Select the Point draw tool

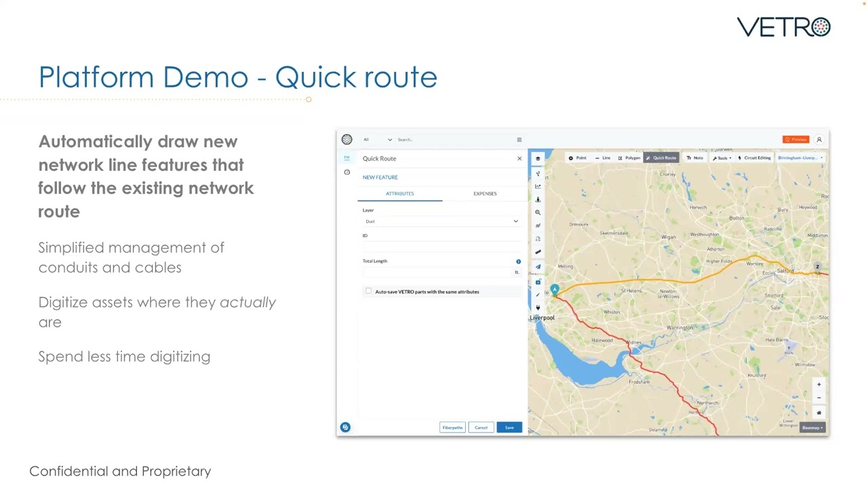pyautogui.click(x=577, y=158)
